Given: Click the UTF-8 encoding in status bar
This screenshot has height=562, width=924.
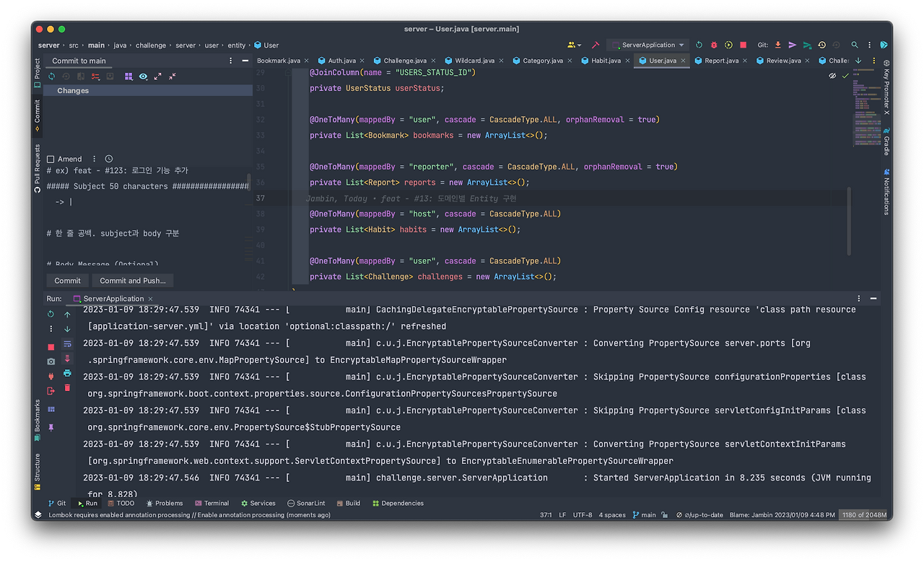Looking at the screenshot, I should click(583, 515).
